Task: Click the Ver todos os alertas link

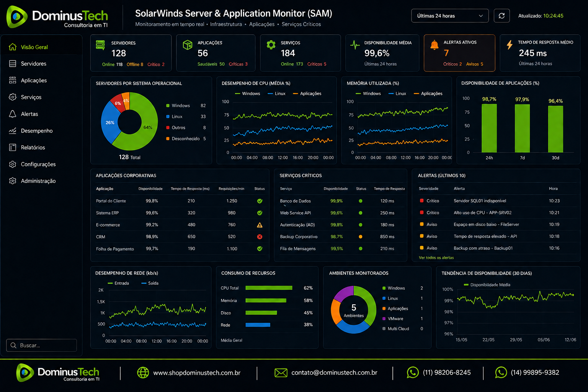Action: pyautogui.click(x=436, y=258)
